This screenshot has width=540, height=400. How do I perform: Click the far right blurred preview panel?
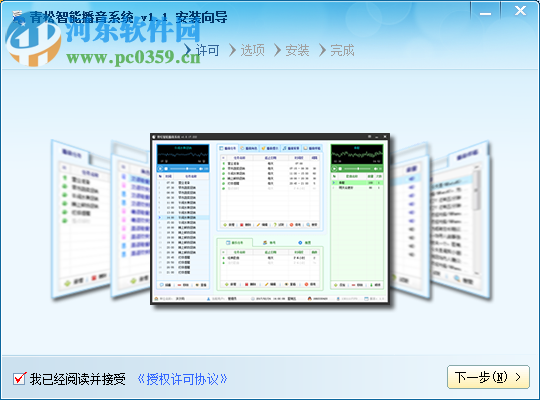click(461, 220)
